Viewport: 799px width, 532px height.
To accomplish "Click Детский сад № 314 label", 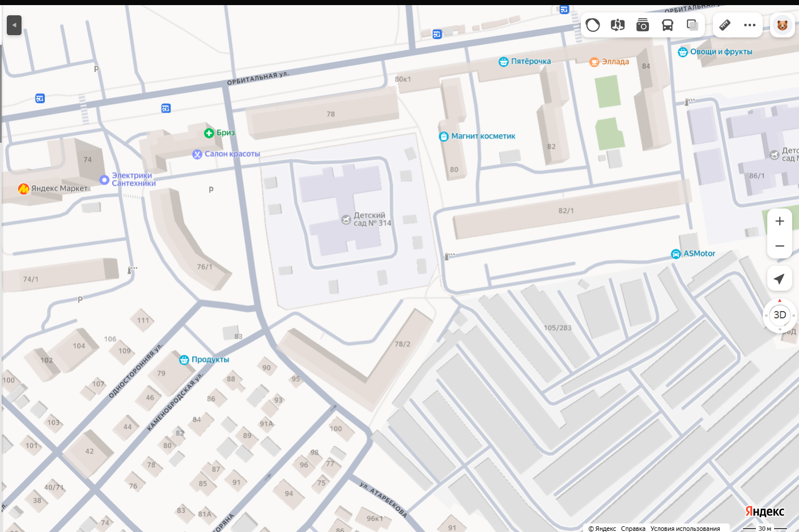I will click(368, 219).
